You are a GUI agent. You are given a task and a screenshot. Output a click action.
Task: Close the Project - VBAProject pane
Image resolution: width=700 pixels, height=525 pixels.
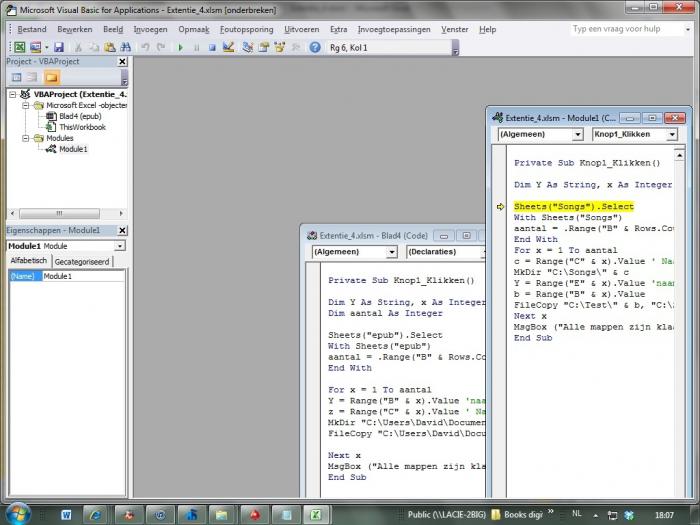coord(122,62)
